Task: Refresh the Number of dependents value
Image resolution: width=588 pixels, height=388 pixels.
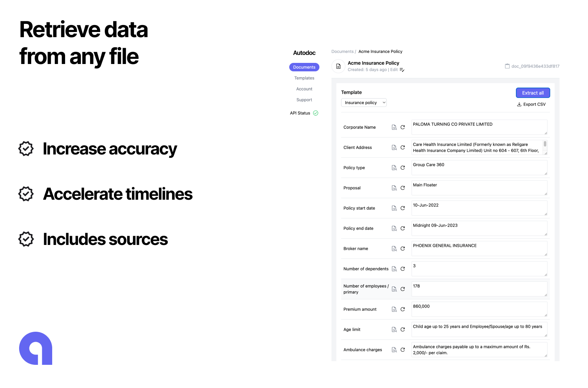Action: tap(403, 269)
